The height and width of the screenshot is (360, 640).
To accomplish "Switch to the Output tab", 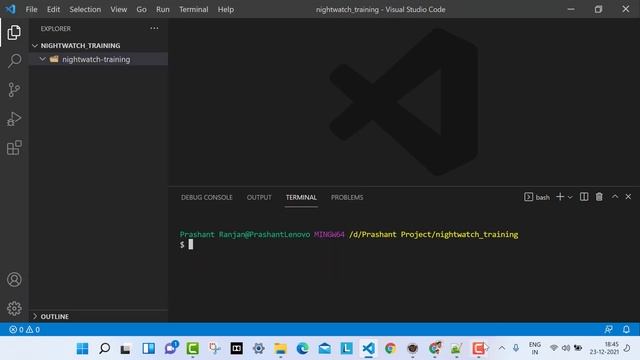I will (x=259, y=197).
